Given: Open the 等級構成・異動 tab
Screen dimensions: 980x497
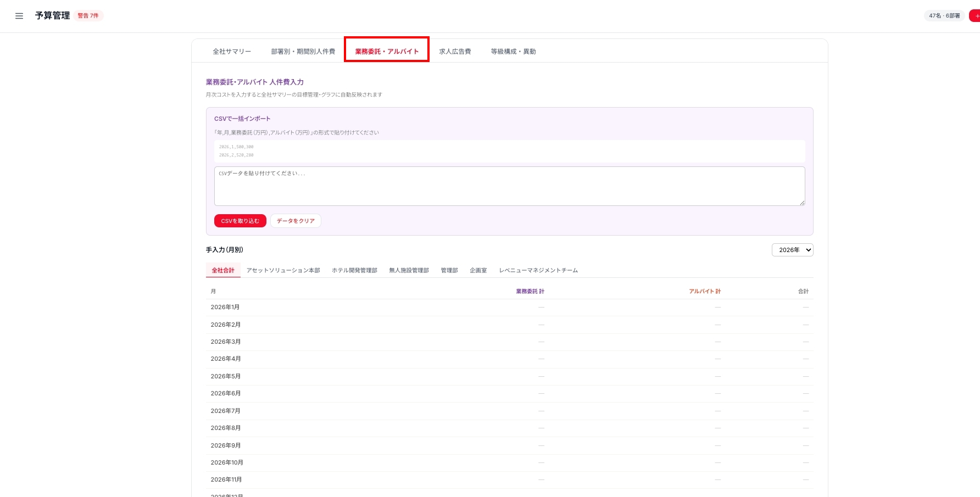Looking at the screenshot, I should [513, 52].
